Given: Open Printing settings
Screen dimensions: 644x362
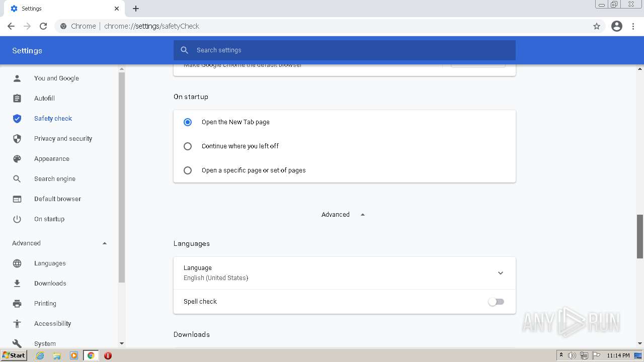Looking at the screenshot, I should 45,303.
